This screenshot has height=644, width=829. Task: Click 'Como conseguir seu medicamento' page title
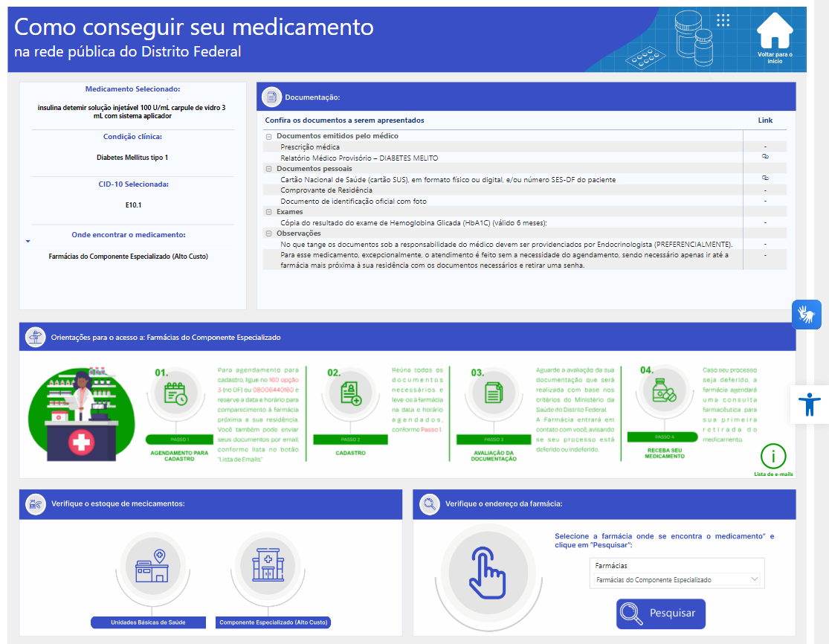click(193, 27)
